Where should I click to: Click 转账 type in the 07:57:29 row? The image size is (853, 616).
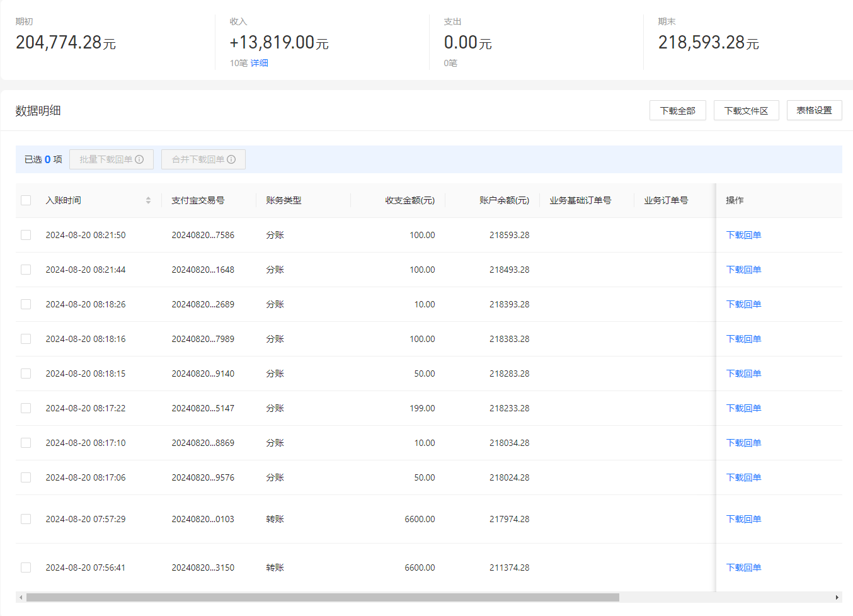(x=275, y=519)
